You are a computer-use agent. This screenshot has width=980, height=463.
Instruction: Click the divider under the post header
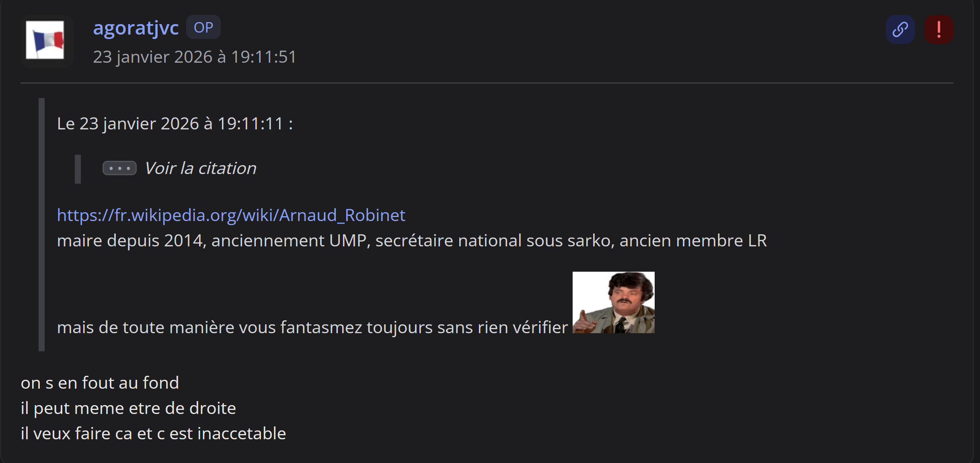(487, 83)
